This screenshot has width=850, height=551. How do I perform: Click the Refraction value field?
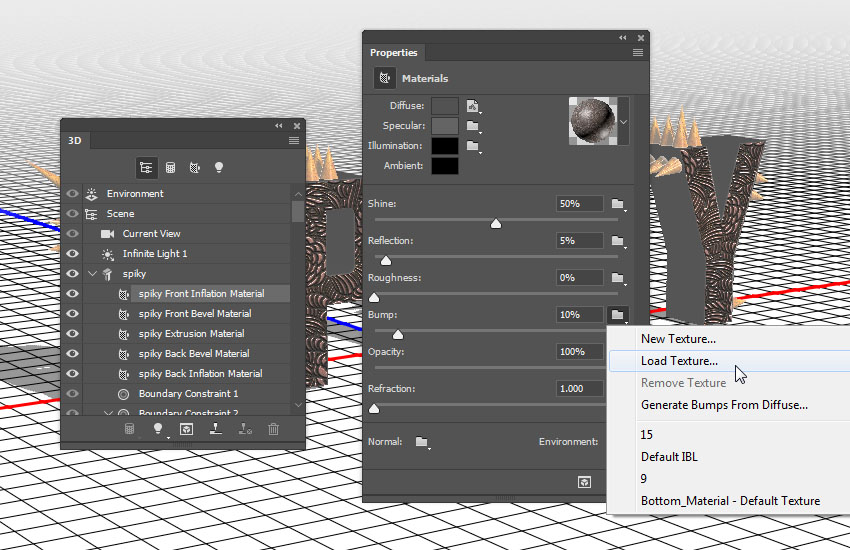579,389
